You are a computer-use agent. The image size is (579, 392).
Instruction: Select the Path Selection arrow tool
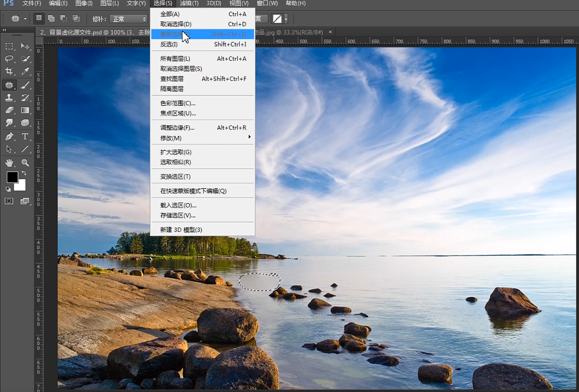point(9,149)
